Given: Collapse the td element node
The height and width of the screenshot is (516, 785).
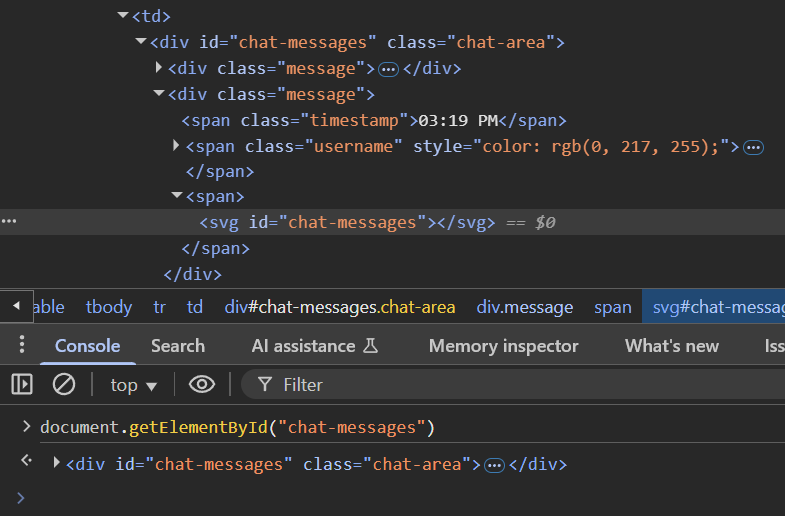Looking at the screenshot, I should [123, 16].
